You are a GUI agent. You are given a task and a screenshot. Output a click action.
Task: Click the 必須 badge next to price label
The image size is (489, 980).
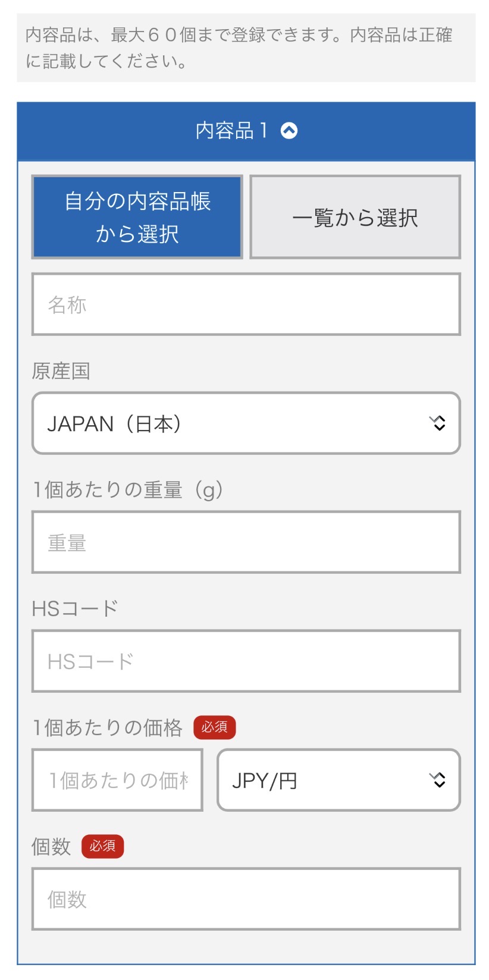(214, 727)
